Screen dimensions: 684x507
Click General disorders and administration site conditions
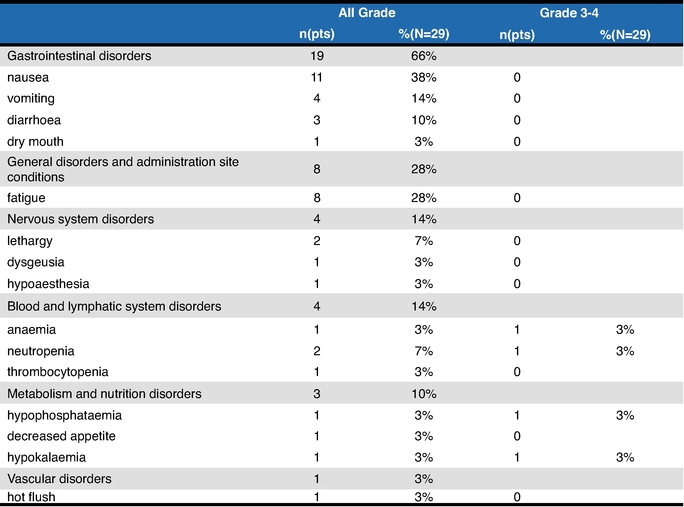123,169
